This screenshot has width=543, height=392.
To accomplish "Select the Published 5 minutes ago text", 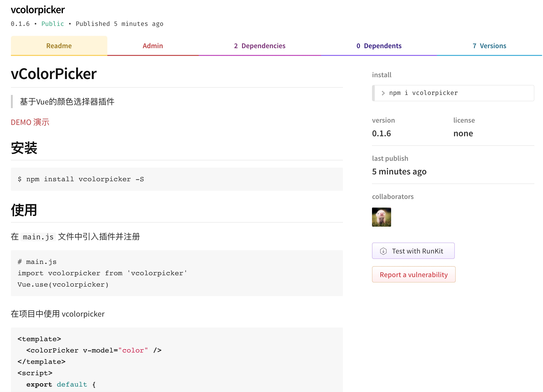I will pyautogui.click(x=119, y=24).
